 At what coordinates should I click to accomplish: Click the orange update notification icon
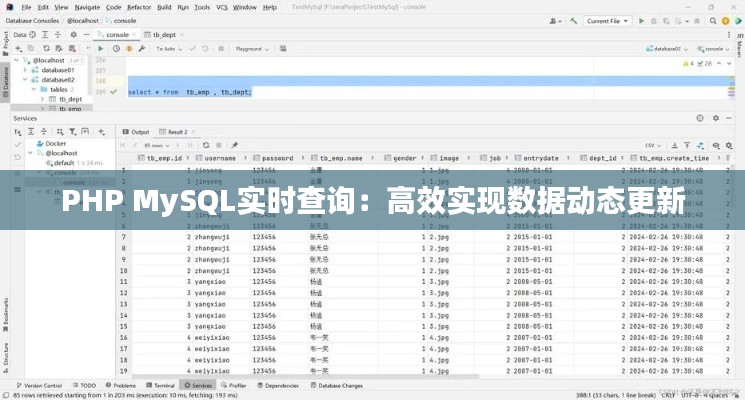(x=725, y=21)
